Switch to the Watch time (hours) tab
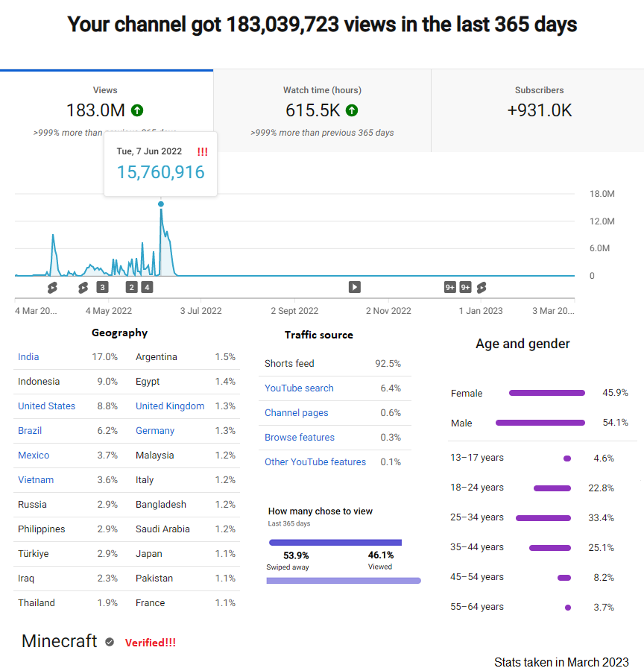Screen dimensions: 644x668 (x=323, y=111)
